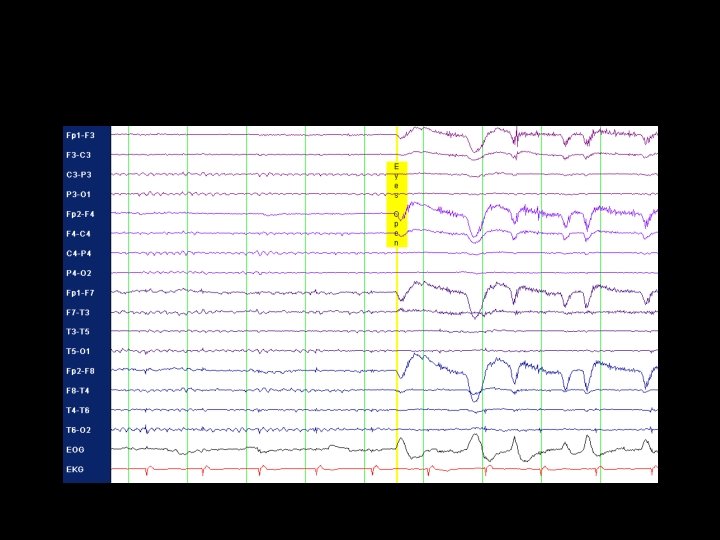The height and width of the screenshot is (540, 720).
Task: Select the T3-T5 channel label
Action: click(x=78, y=332)
